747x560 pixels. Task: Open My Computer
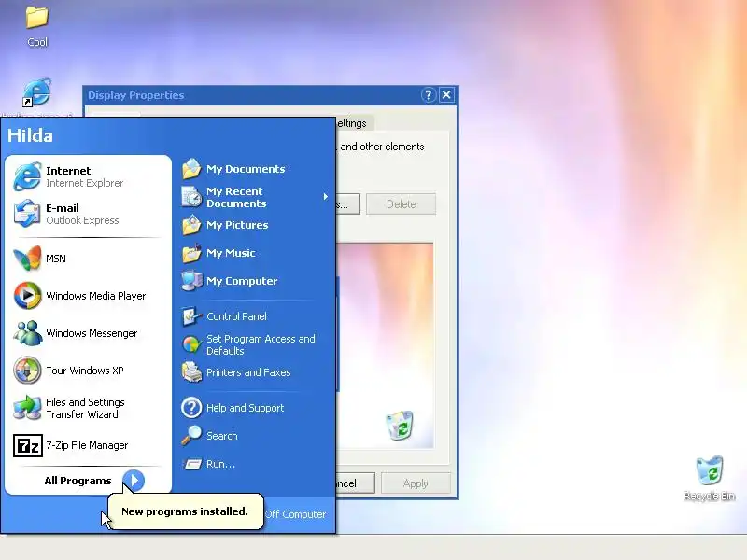253,281
